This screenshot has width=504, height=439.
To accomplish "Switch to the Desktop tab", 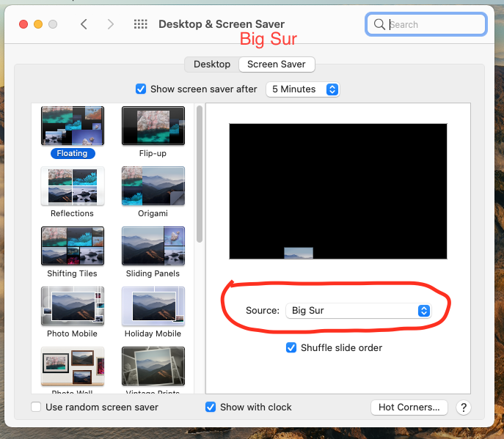I will [x=212, y=64].
